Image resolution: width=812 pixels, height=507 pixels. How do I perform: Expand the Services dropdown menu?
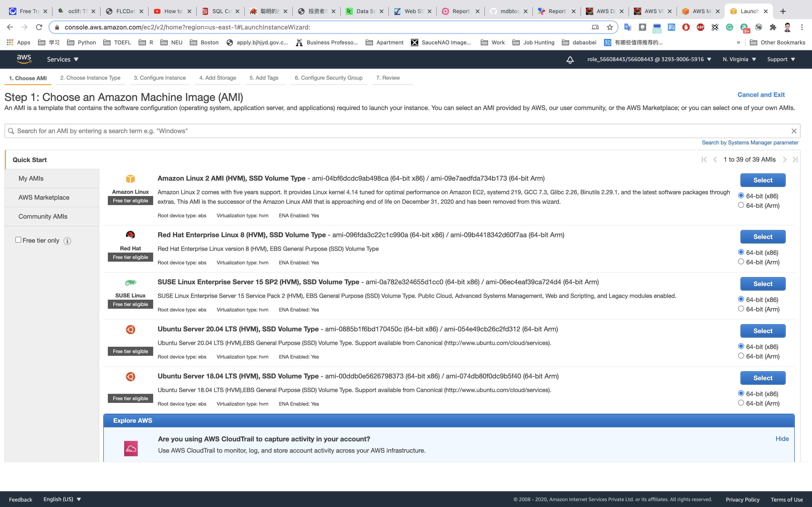click(x=62, y=59)
